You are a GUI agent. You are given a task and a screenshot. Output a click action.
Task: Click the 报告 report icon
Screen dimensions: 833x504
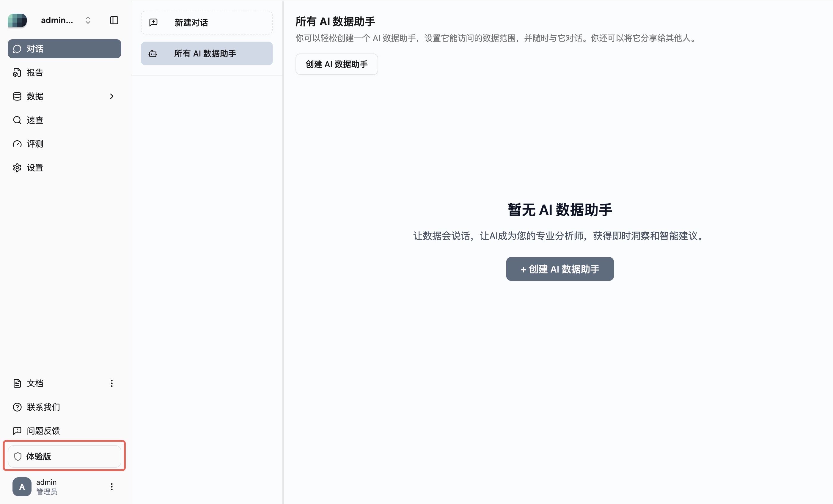coord(17,73)
